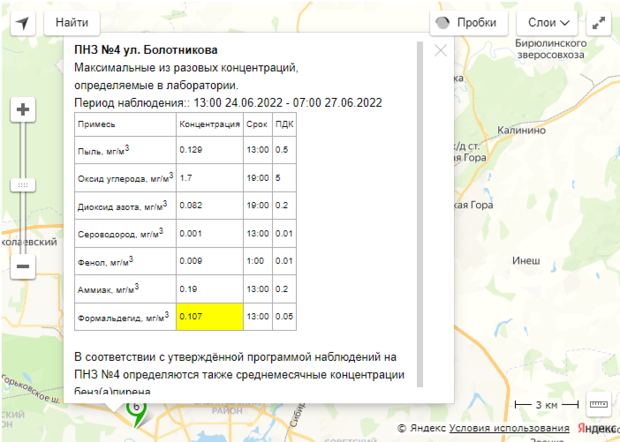This screenshot has height=442, width=620.
Task: Click the geolocation arrow icon
Action: coord(22,22)
